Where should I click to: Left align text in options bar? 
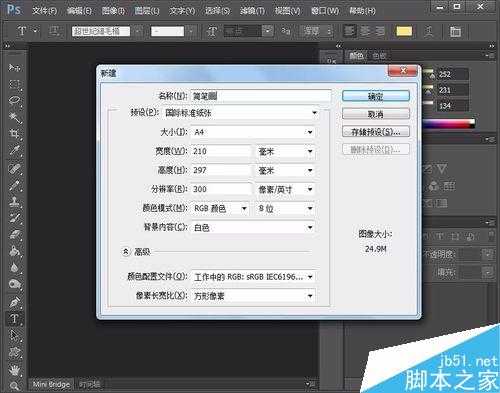[350, 32]
